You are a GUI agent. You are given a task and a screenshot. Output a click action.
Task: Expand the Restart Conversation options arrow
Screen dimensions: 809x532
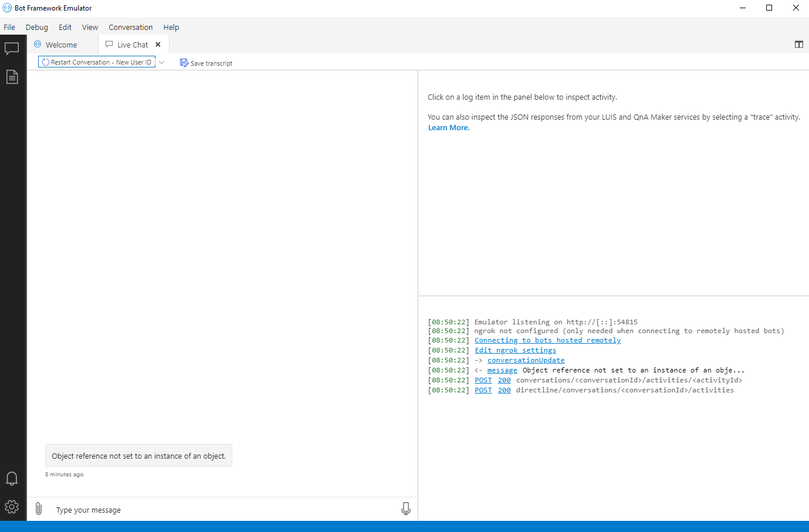pos(162,62)
